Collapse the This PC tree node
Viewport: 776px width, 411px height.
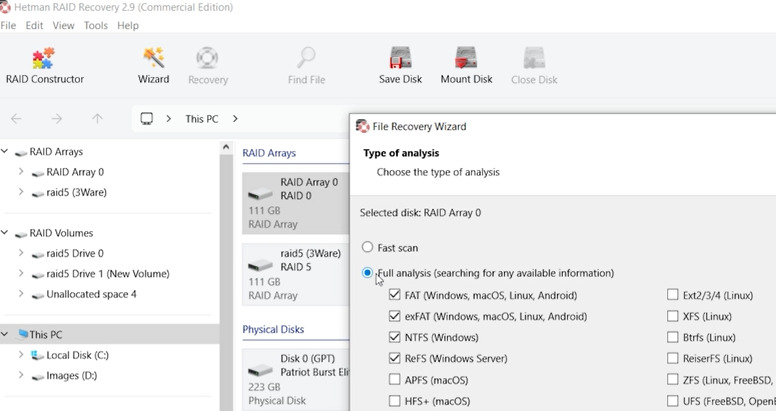click(x=4, y=334)
